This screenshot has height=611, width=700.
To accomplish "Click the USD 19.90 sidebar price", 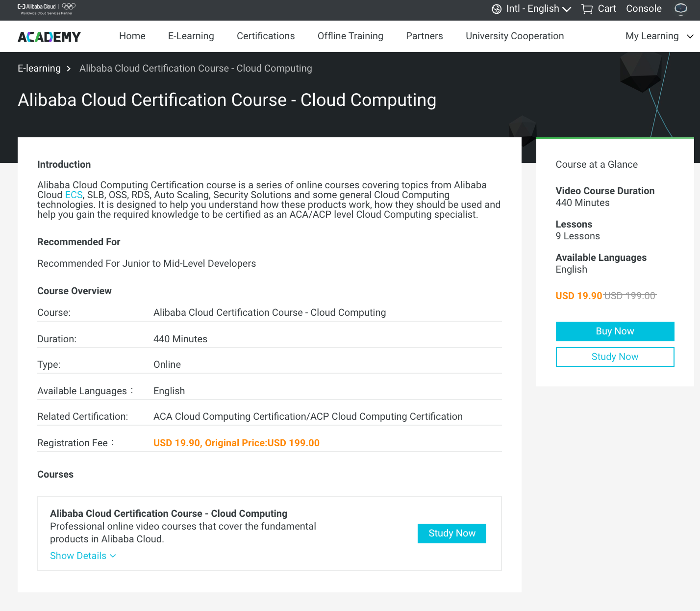I will (x=579, y=296).
